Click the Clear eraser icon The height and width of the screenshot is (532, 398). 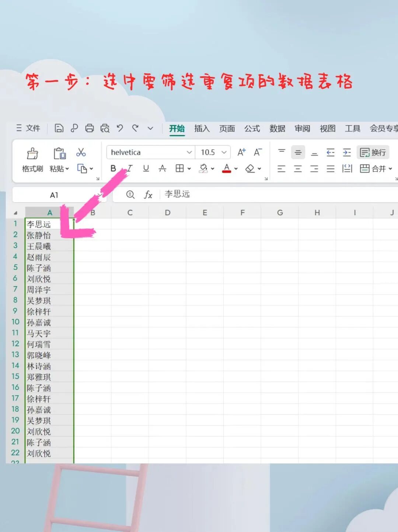pyautogui.click(x=250, y=168)
